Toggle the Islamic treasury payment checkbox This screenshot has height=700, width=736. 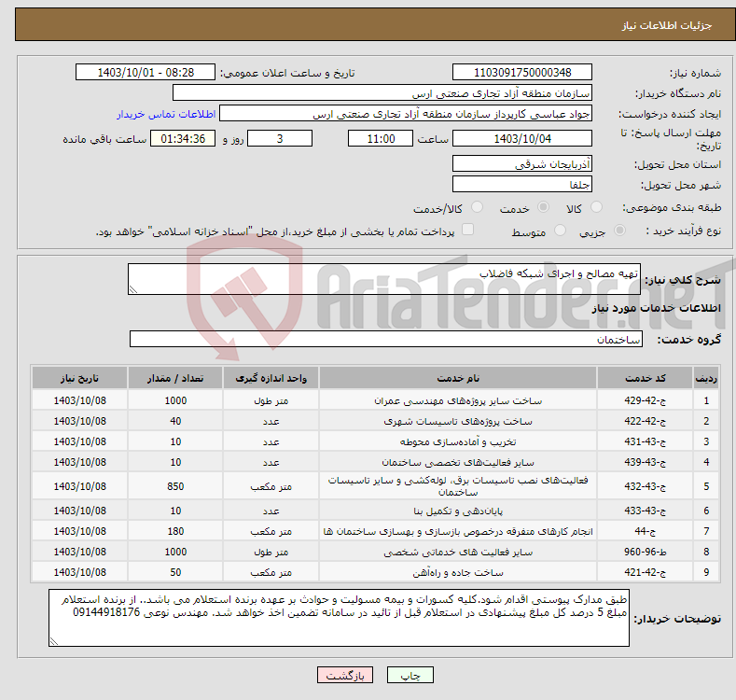(467, 230)
